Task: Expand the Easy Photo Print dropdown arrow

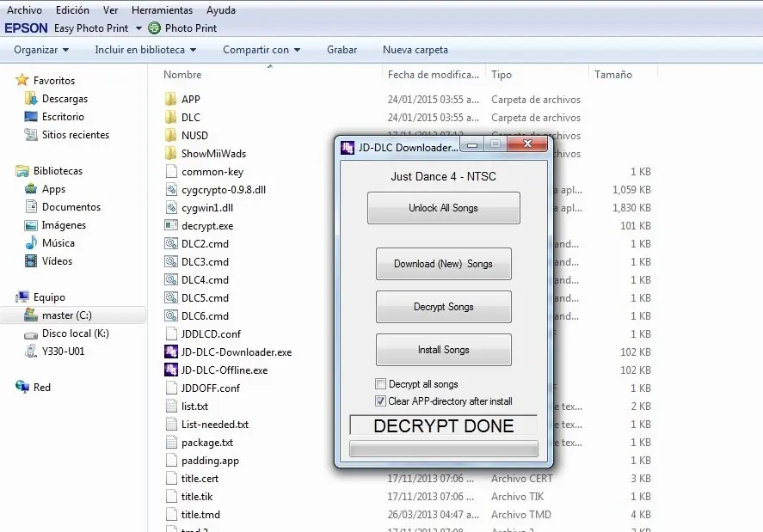Action: click(138, 28)
